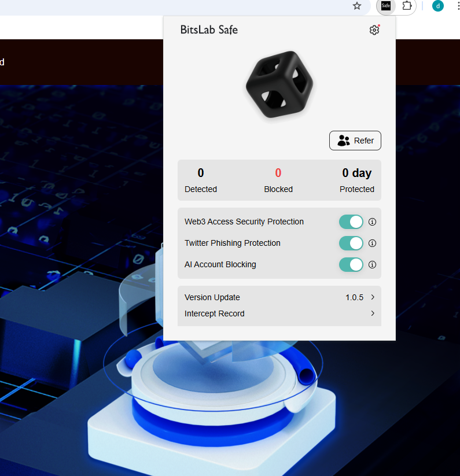
Task: Show info for Twitter Phishing Protection
Action: click(372, 243)
